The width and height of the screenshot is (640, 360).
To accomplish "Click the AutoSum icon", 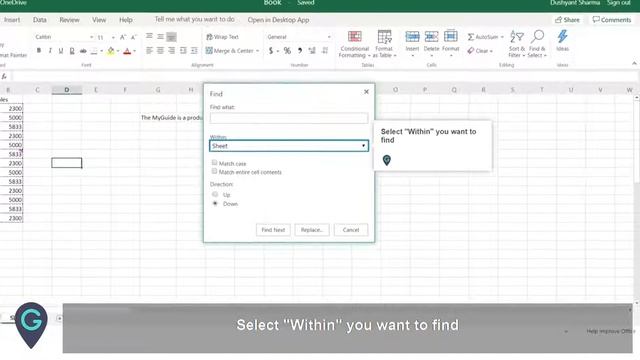I will [471, 37].
